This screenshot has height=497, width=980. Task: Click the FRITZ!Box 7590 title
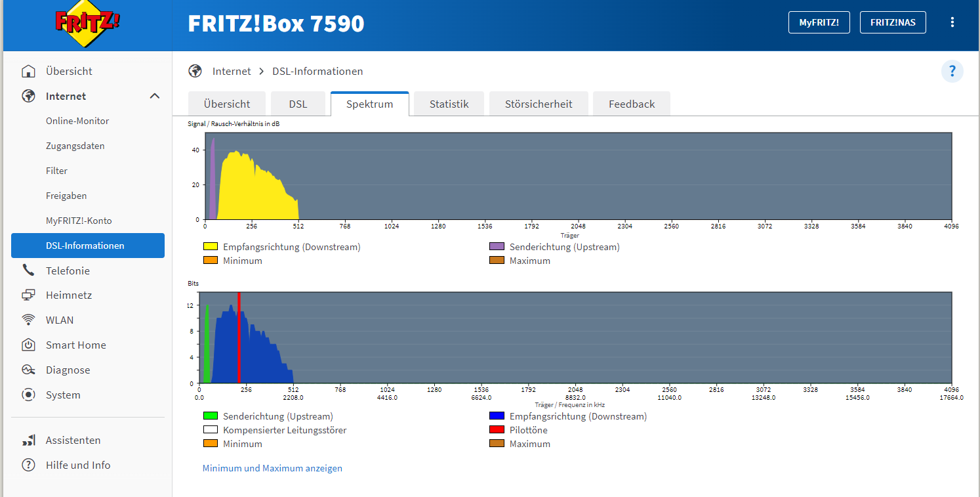point(276,24)
